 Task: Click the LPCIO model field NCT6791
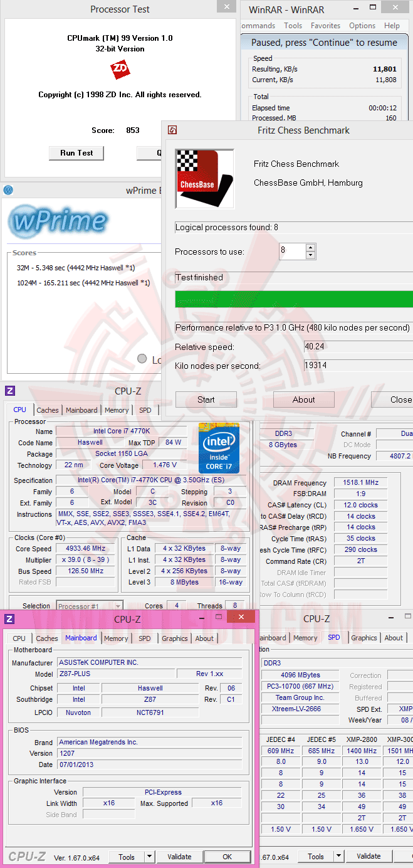pos(150,712)
